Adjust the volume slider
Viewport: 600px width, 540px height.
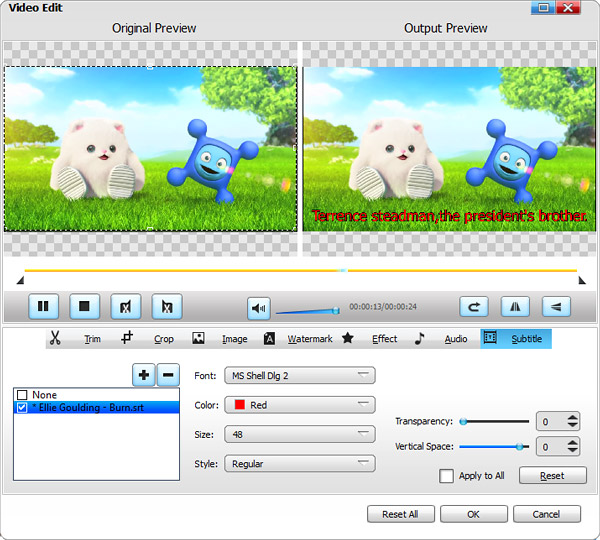[x=308, y=311]
